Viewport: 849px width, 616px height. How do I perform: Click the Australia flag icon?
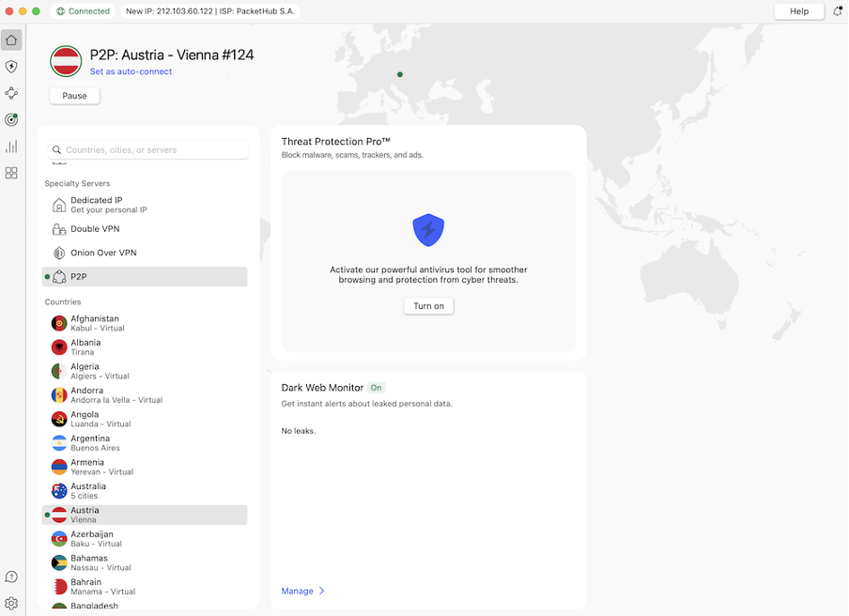[59, 491]
